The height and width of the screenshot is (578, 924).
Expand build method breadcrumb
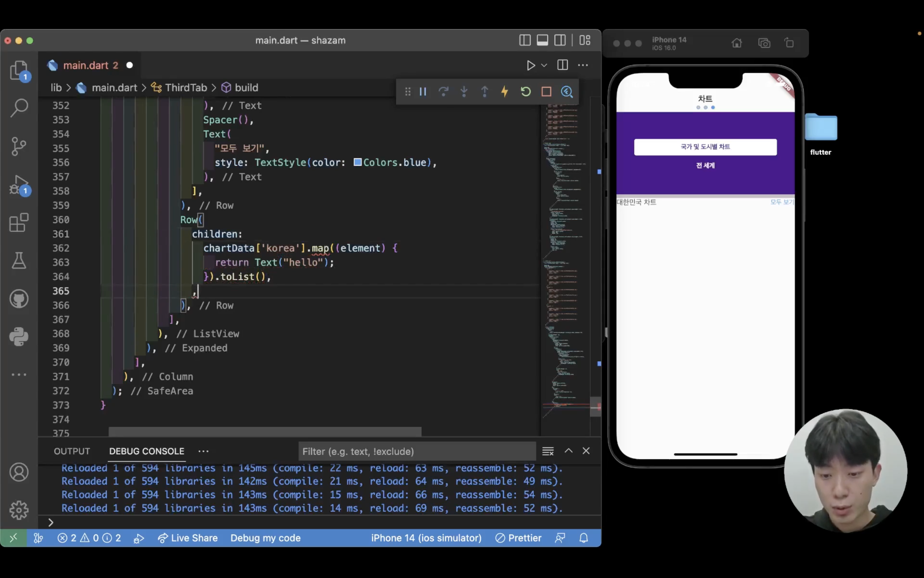246,88
